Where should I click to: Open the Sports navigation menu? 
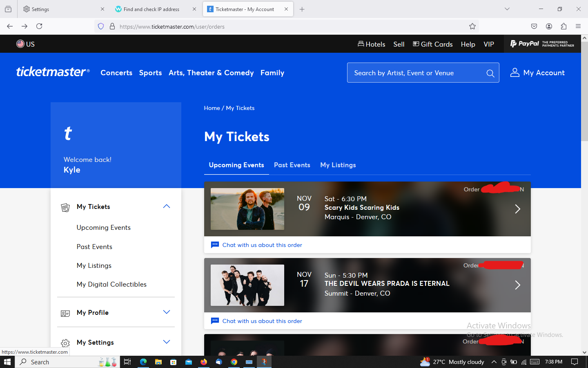click(x=150, y=73)
